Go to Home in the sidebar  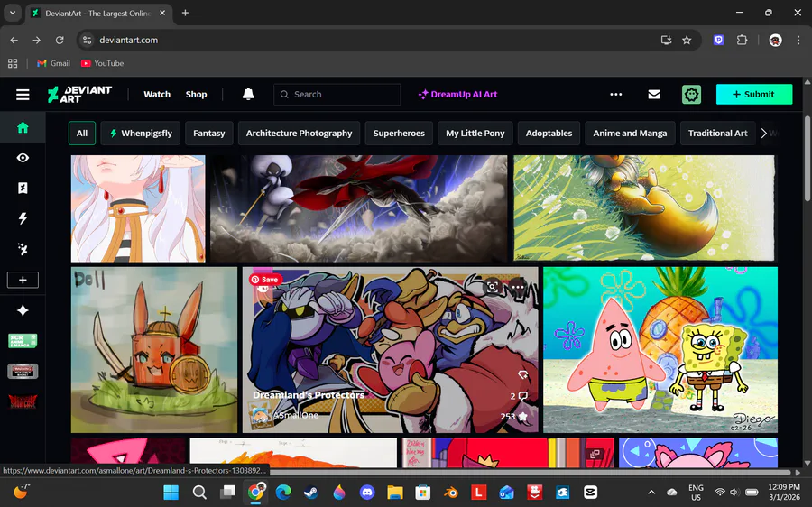[23, 127]
